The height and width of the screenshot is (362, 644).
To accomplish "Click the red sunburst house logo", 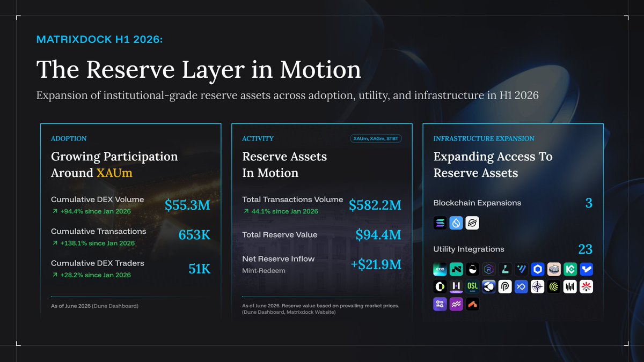I will tap(586, 287).
